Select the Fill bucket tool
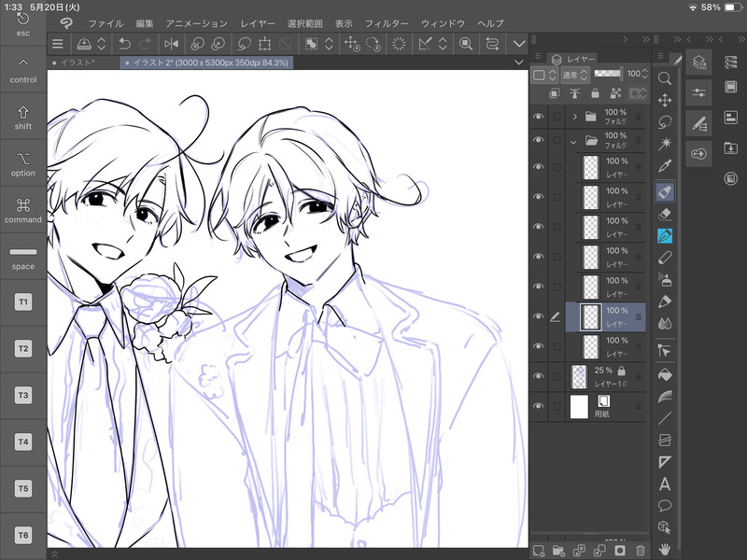Screen dimensions: 747x560 pos(665,375)
